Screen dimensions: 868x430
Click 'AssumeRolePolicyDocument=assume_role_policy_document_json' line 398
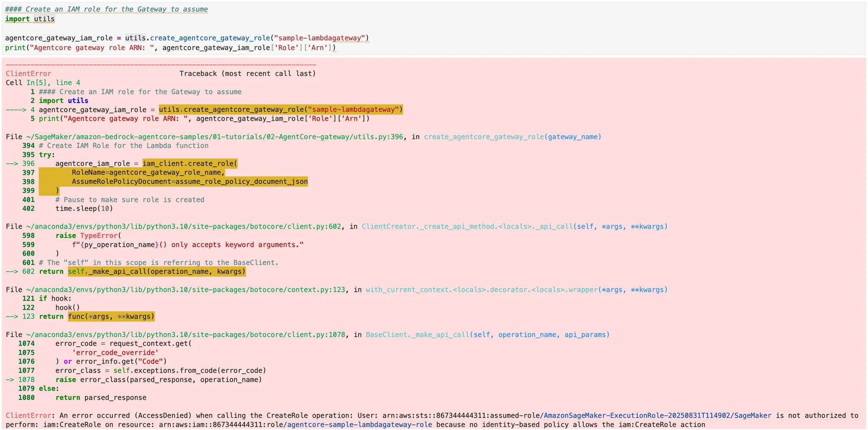click(x=189, y=181)
